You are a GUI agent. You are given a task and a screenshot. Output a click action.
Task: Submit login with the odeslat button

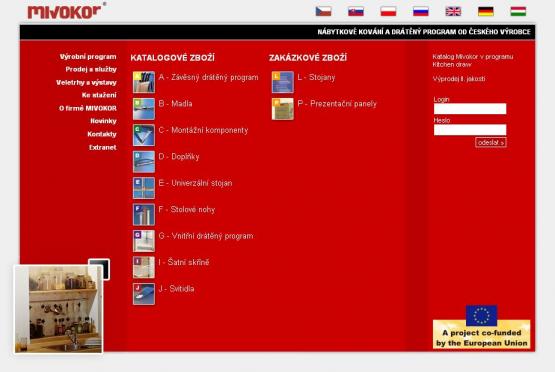coord(491,142)
